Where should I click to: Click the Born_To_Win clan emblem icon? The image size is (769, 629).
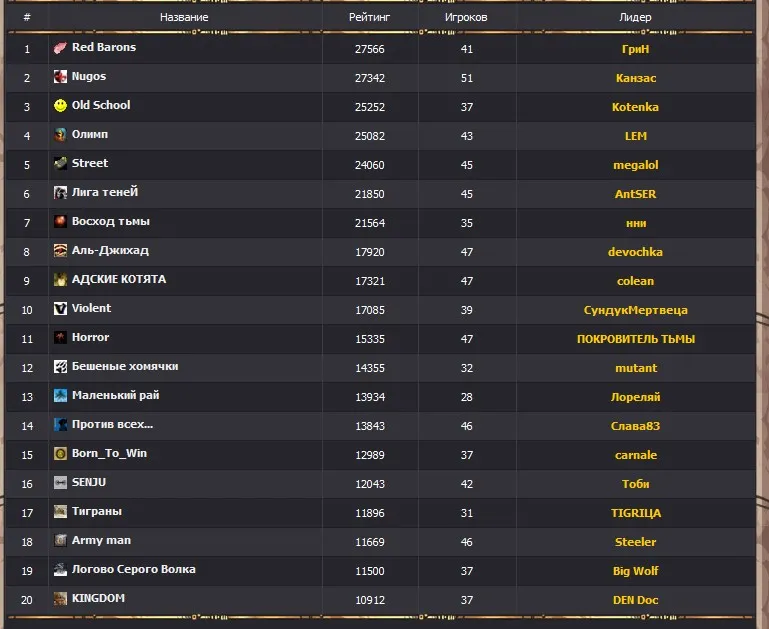pos(61,454)
